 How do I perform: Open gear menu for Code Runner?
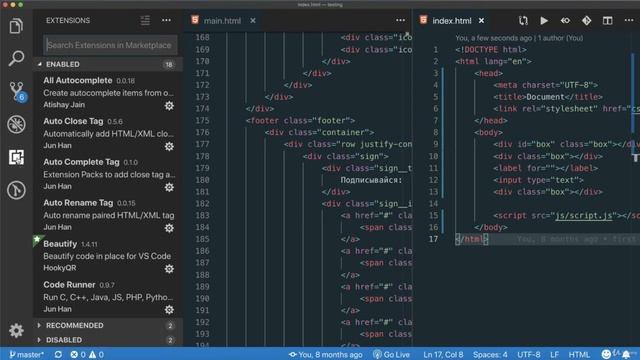(169, 310)
